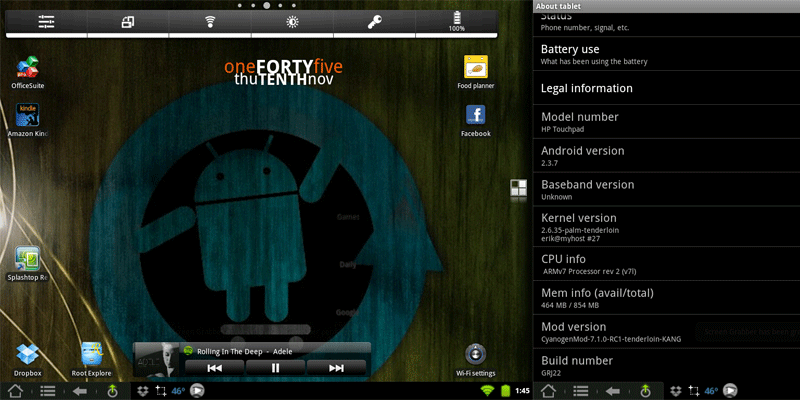
Task: Open the app drawer grid icon
Action: pos(518,188)
